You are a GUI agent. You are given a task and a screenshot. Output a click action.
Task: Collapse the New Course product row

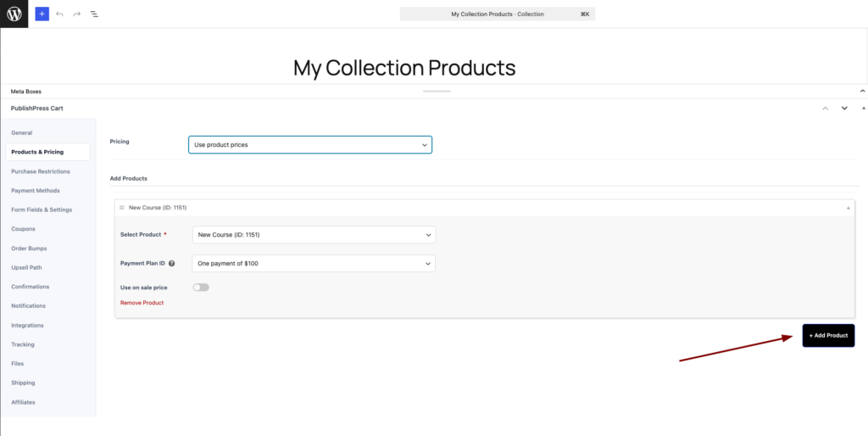click(848, 208)
